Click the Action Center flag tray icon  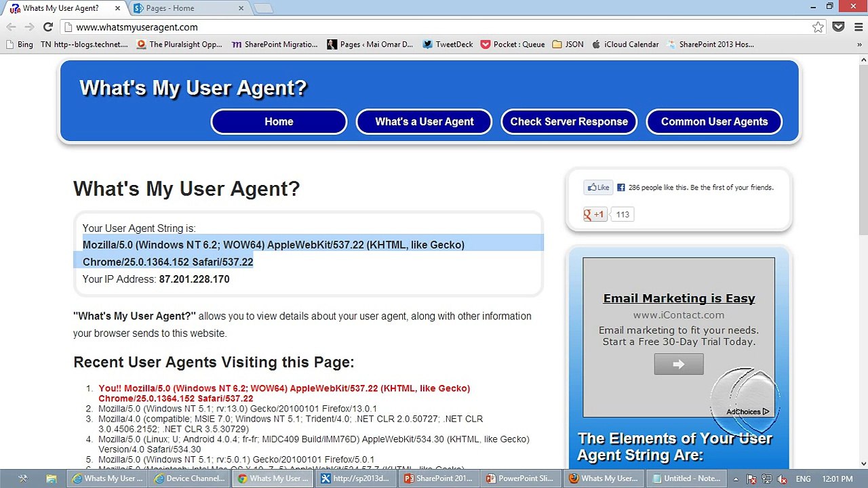tap(751, 479)
